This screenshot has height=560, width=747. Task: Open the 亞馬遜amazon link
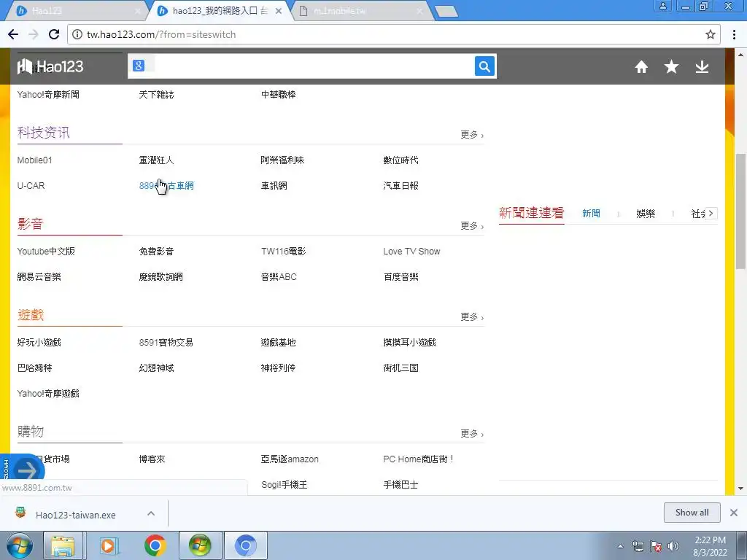(x=290, y=459)
